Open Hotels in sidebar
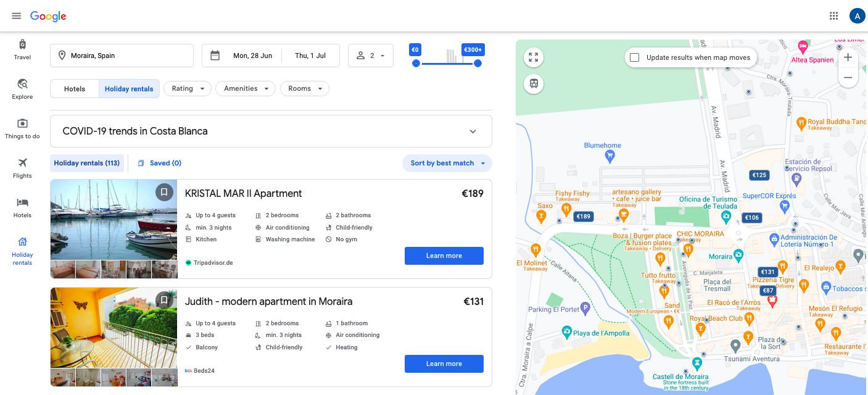Screen dimensions: 868x395 pyautogui.click(x=22, y=207)
